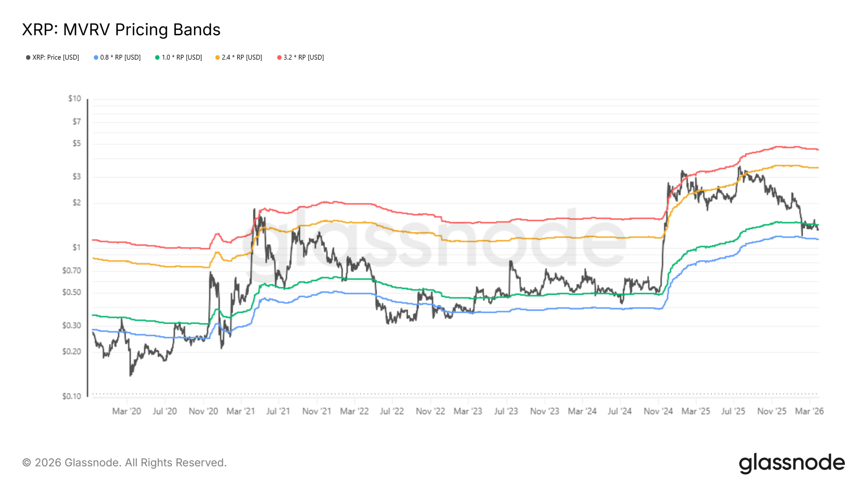This screenshot has height=488, width=868.
Task: Click the 'XRP: MVRV Pricing Bands' chart title
Action: click(x=121, y=29)
